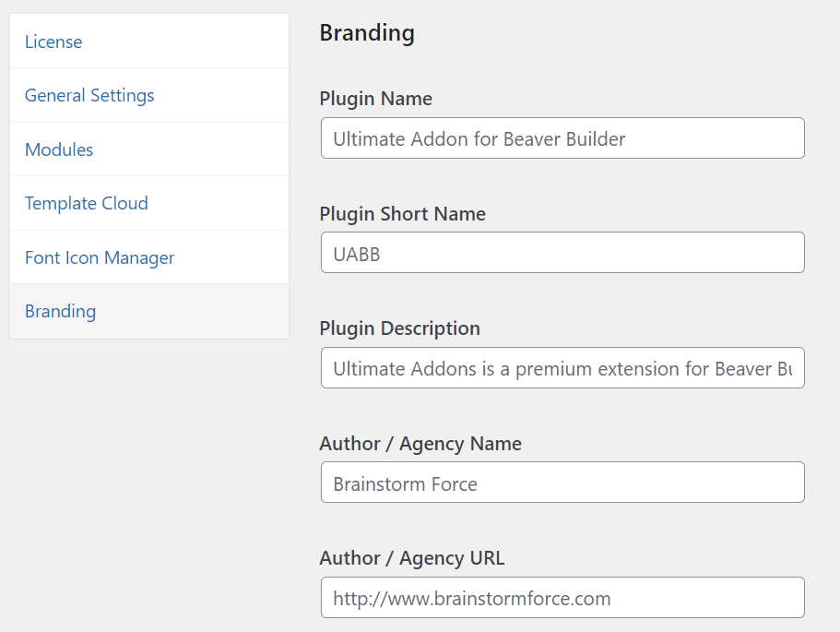This screenshot has height=632, width=840.
Task: Select the Author / Agency URL input
Action: click(562, 597)
